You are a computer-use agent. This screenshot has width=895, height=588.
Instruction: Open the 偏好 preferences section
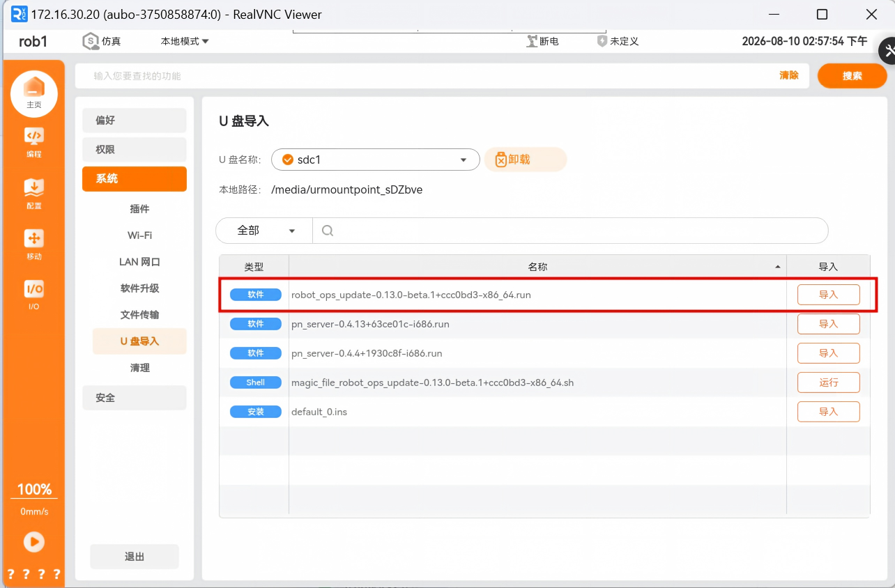(135, 121)
